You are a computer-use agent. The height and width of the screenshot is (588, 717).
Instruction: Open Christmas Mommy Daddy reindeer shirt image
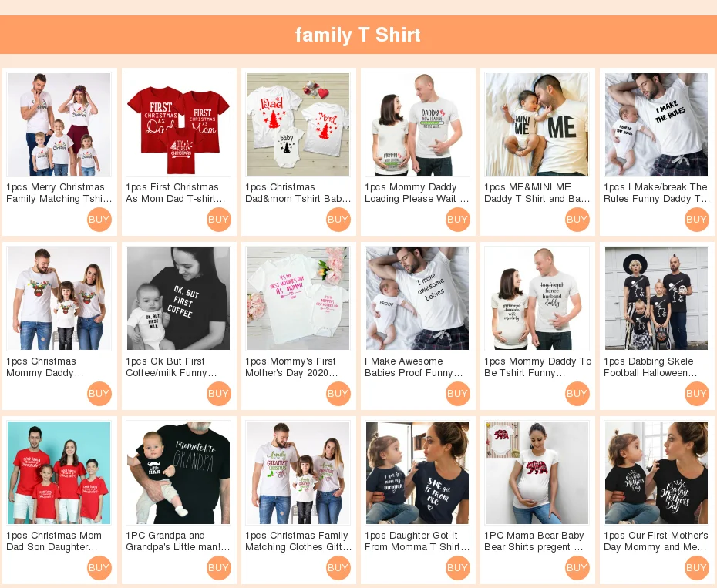pyautogui.click(x=59, y=298)
